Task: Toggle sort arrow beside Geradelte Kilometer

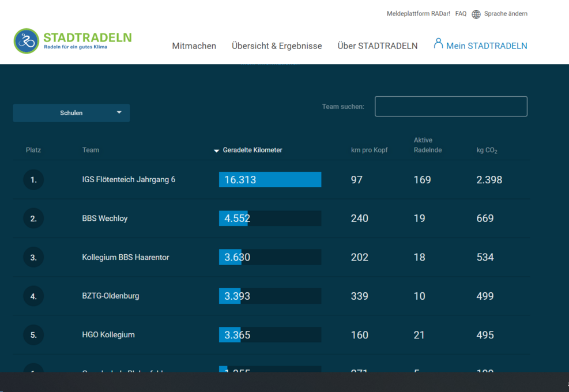Action: [216, 150]
